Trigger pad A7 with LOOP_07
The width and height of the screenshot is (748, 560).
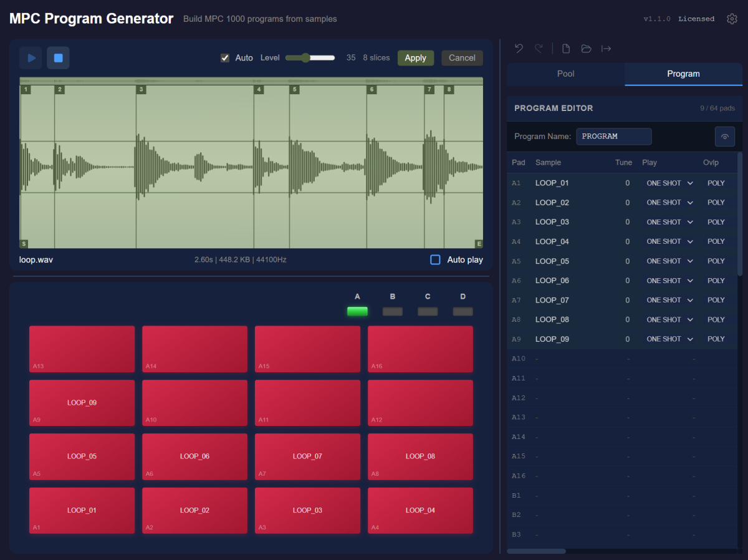(307, 456)
